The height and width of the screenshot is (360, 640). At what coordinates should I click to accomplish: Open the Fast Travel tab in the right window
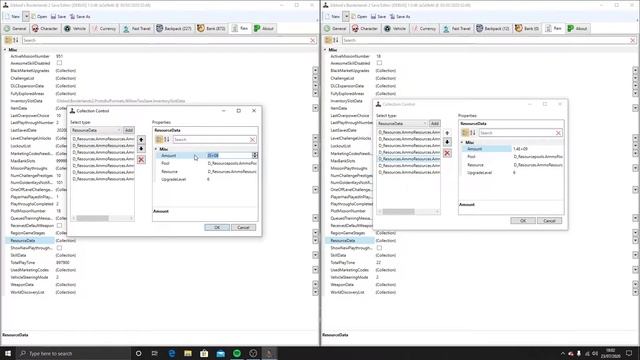point(457,29)
